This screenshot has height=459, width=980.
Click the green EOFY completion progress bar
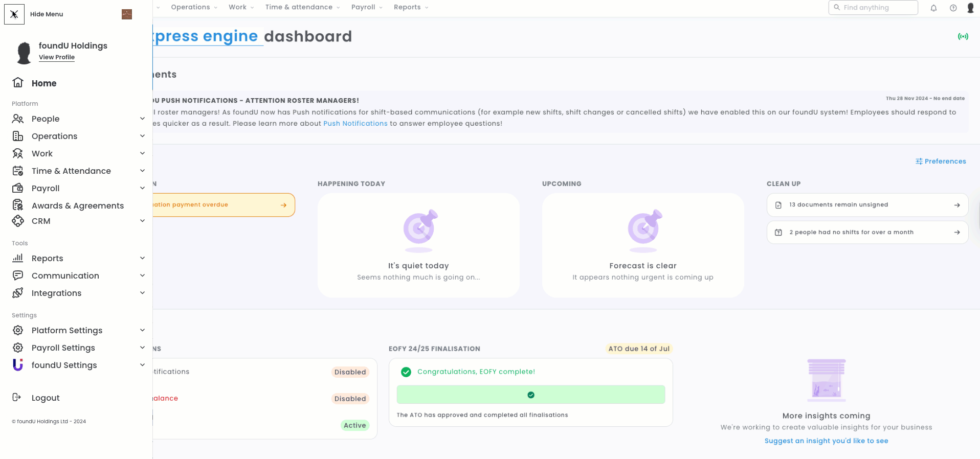pyautogui.click(x=530, y=395)
